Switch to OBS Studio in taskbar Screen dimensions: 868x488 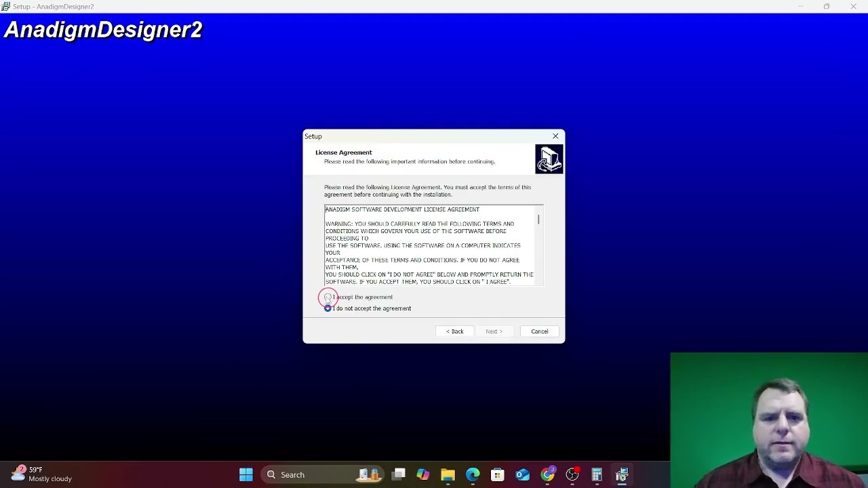572,474
